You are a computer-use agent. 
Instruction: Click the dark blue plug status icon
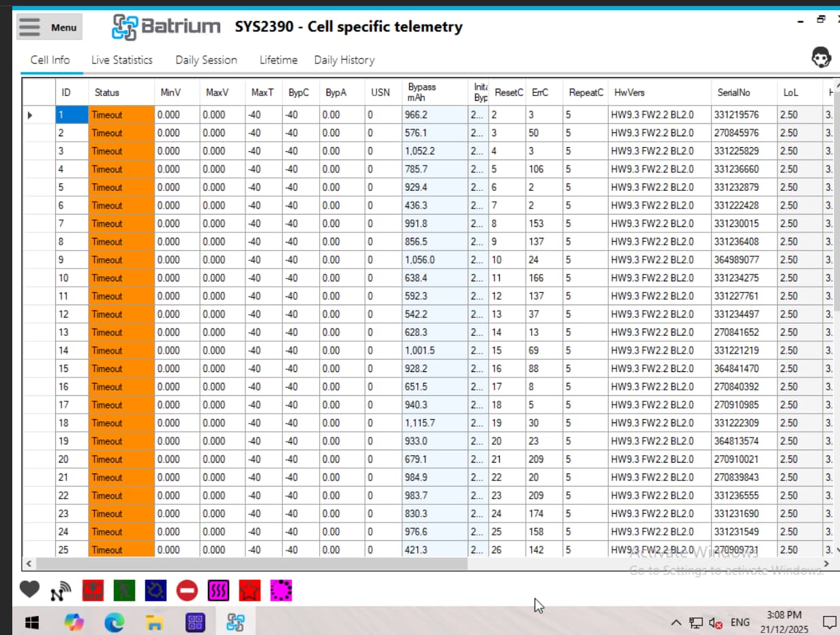(155, 591)
